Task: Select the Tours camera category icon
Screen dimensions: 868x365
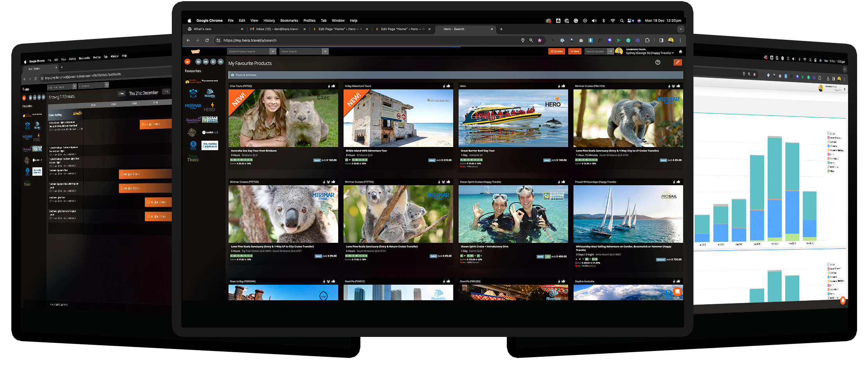Action: coord(198,62)
